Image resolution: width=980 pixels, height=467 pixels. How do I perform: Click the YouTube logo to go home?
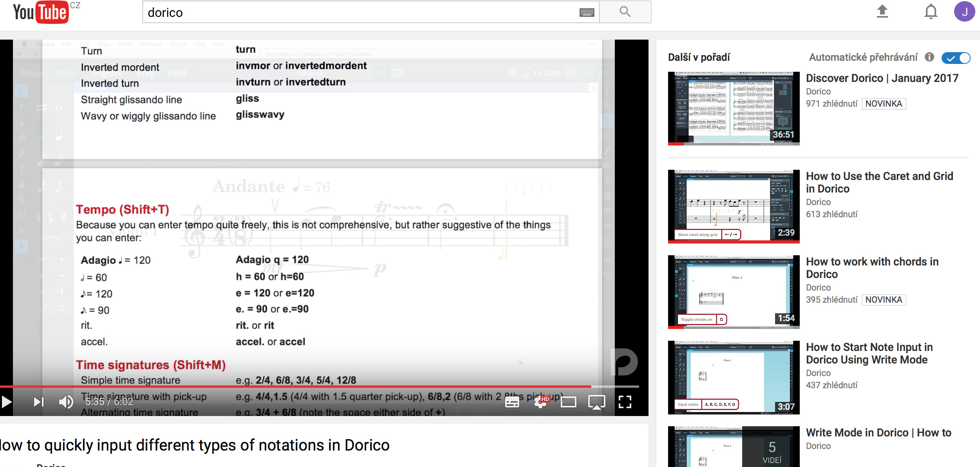click(x=41, y=13)
